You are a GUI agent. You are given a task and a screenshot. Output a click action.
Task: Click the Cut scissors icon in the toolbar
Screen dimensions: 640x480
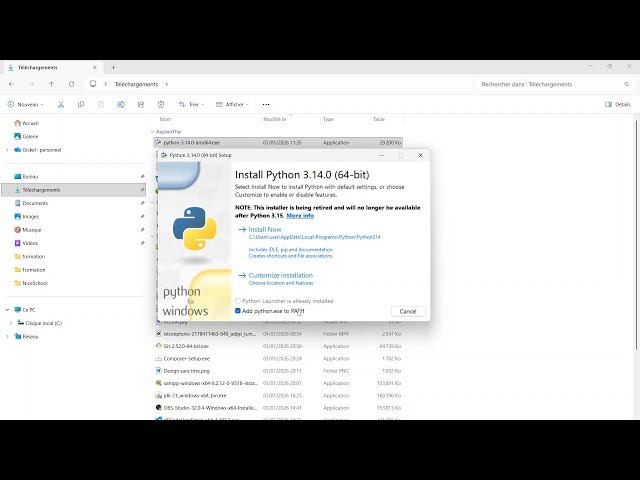[61, 104]
